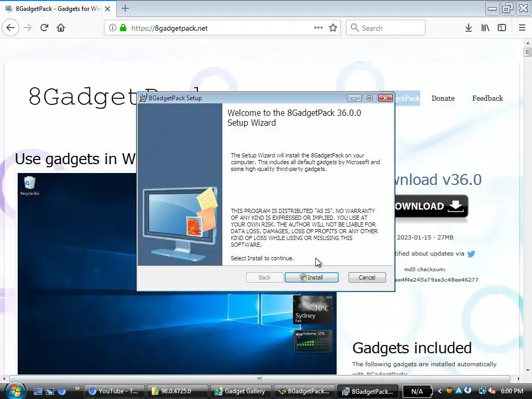Screen dimensions: 532x399
Task: Focus the browser Search box
Action: (385, 28)
